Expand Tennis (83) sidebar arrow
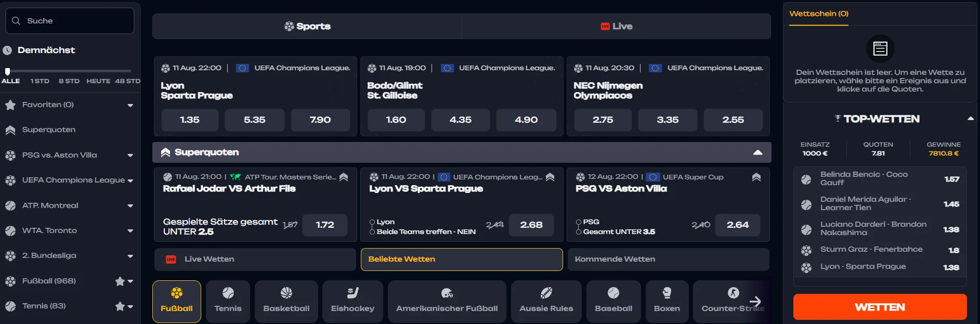 point(130,306)
